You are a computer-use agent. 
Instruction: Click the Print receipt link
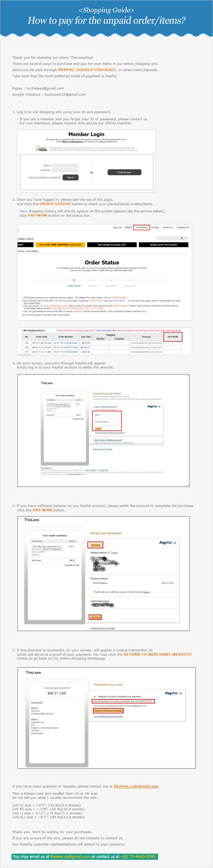pyautogui.click(x=37, y=702)
